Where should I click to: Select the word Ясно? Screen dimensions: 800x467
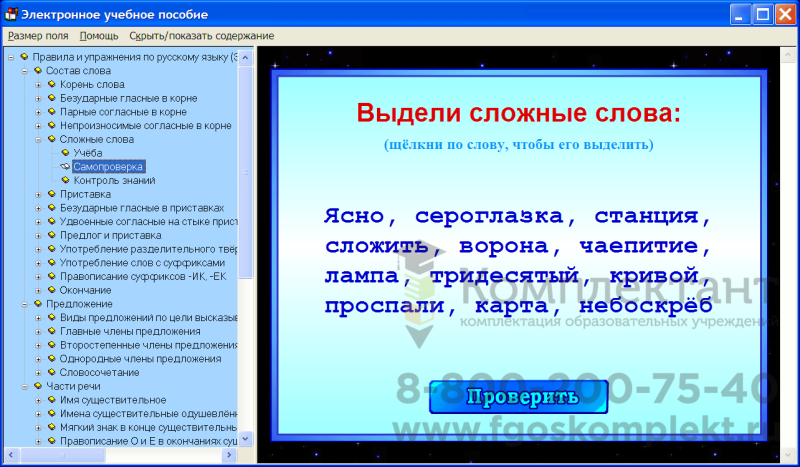(x=354, y=216)
